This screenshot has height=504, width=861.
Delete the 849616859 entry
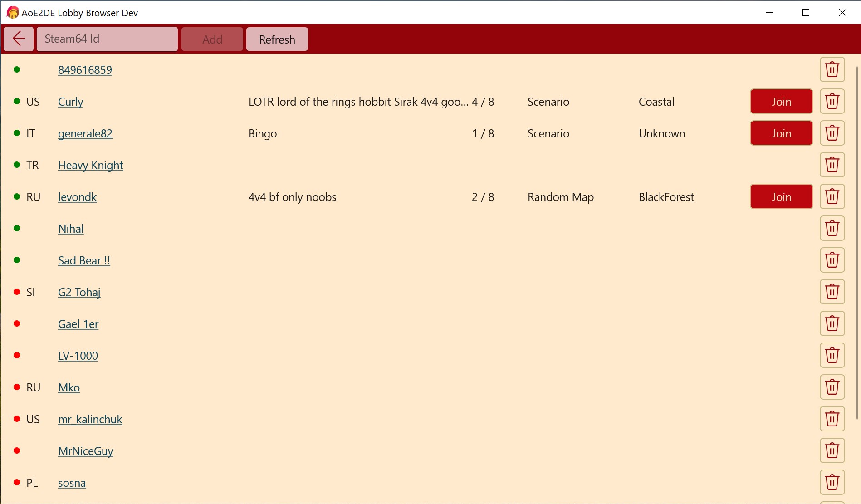[x=832, y=69]
